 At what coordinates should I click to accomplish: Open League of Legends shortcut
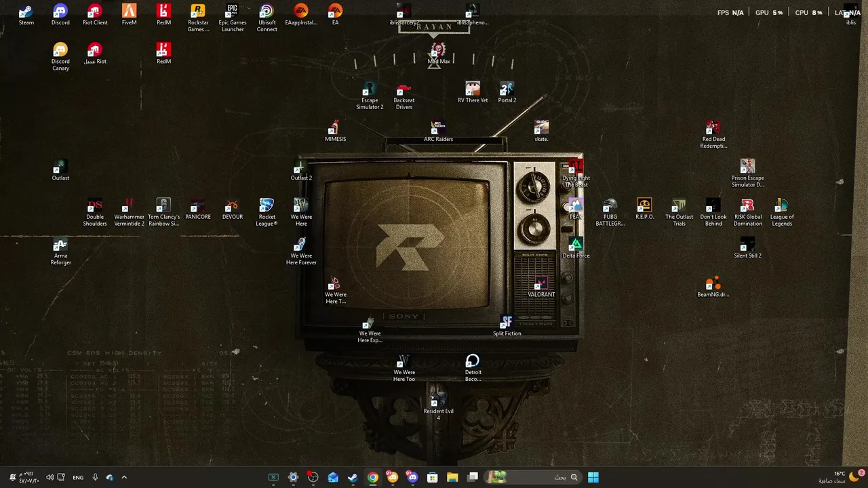[x=782, y=213]
